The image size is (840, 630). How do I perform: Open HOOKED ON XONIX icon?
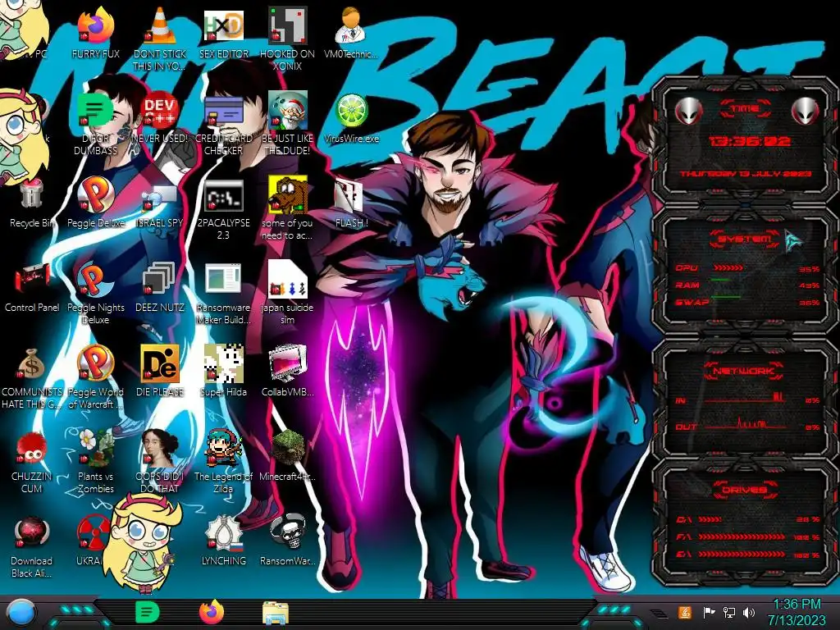coord(287,25)
